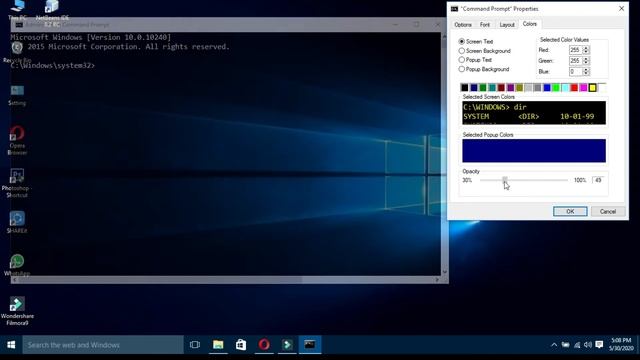Decrease Red value with down spinner
Screen dimensions: 640x360
click(586, 52)
